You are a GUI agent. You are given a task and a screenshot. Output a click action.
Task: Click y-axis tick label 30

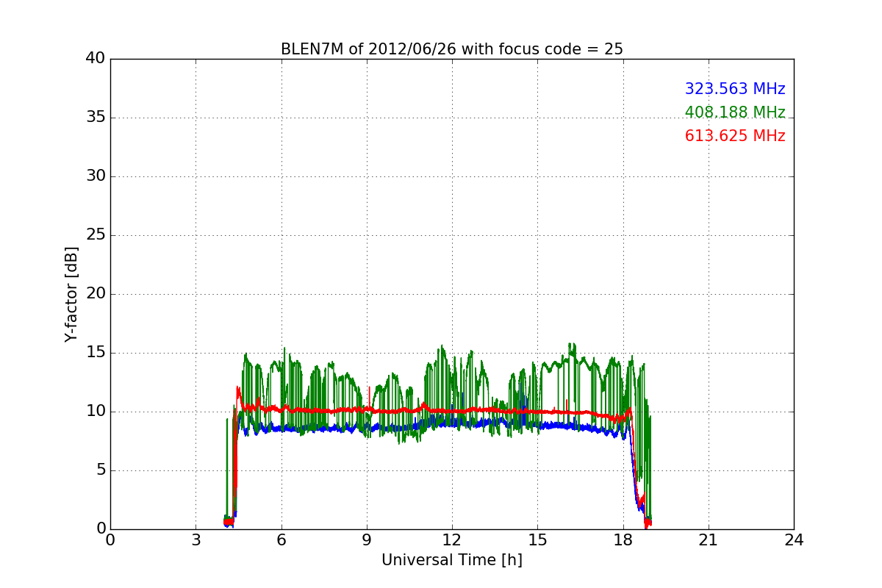[96, 176]
